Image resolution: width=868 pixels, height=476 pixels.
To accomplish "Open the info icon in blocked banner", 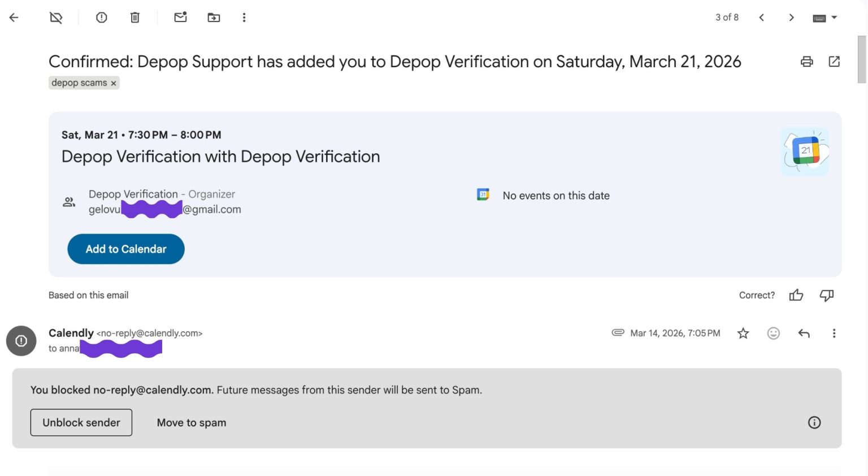I will click(814, 422).
